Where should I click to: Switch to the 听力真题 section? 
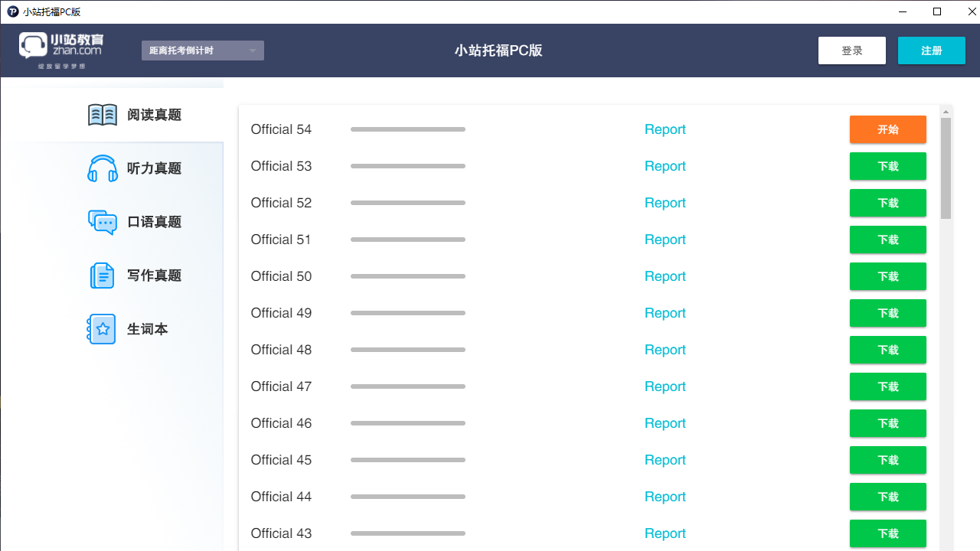pos(153,168)
